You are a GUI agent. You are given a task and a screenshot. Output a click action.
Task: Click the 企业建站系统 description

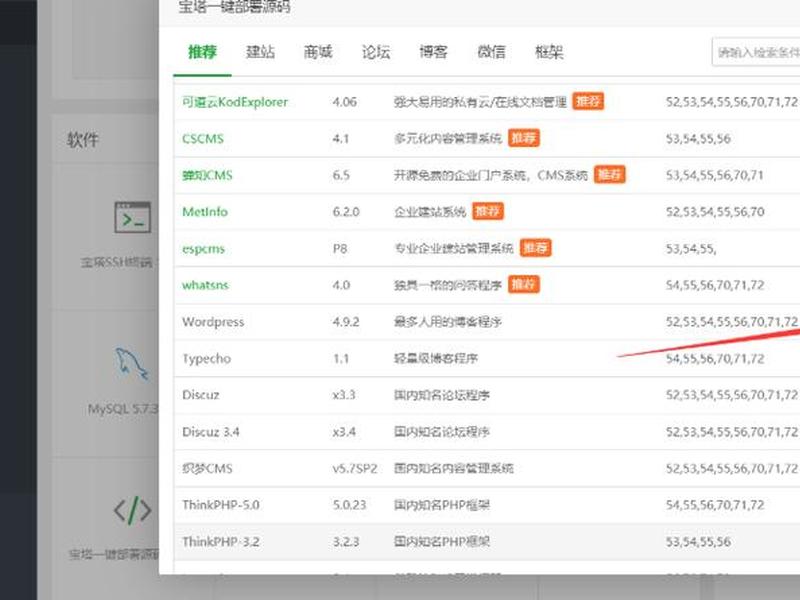click(x=430, y=212)
